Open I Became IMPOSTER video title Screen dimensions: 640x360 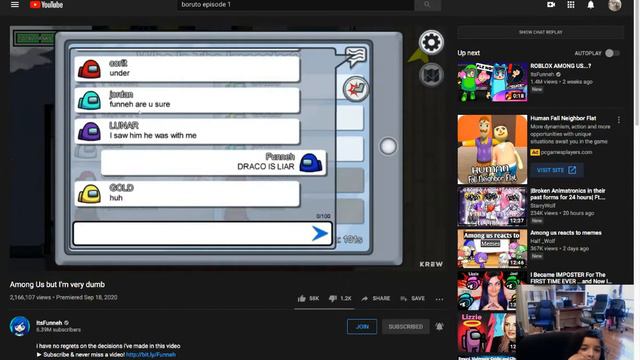click(571, 278)
